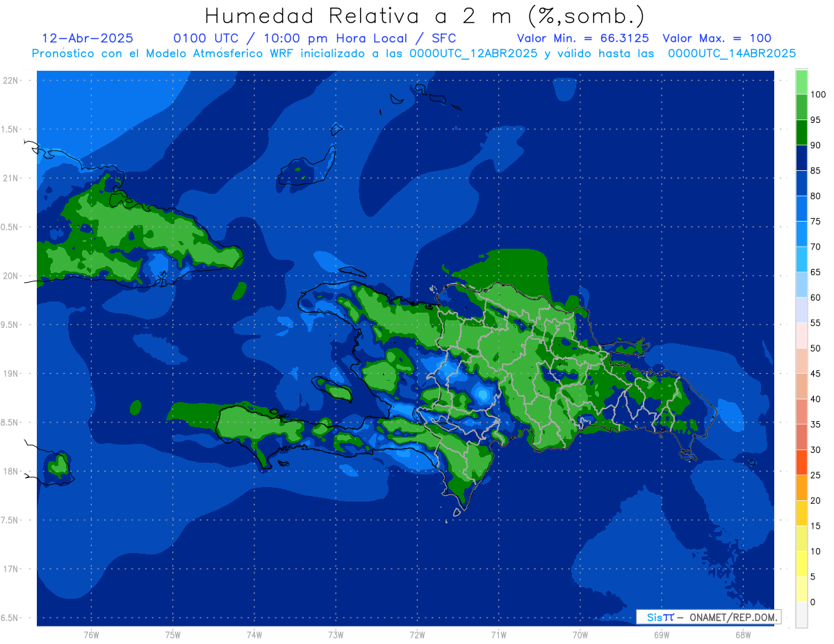Pick the yellow legend swatch between 5 and 10
The height and width of the screenshot is (644, 834).
801,563
